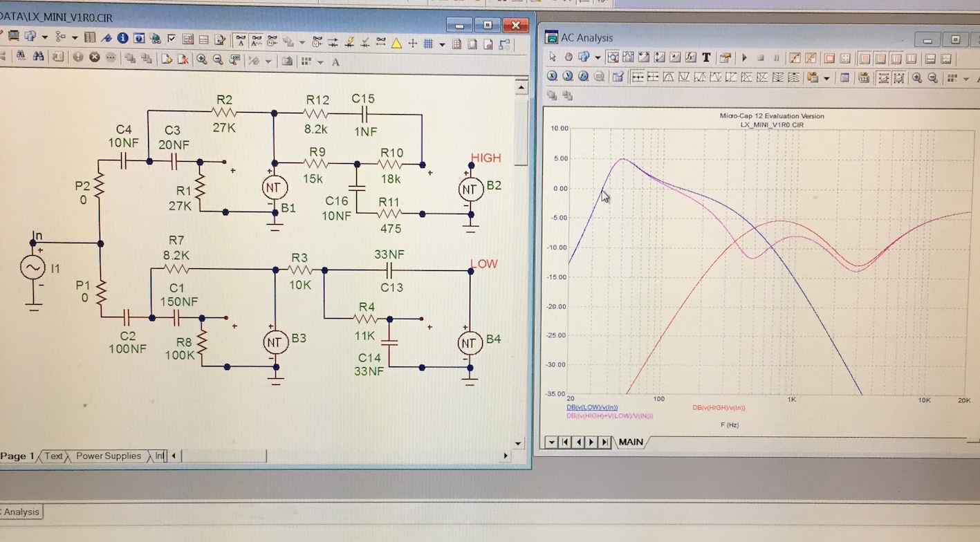
Task: Click the find-and-replace binoculars icon
Action: tap(38, 57)
